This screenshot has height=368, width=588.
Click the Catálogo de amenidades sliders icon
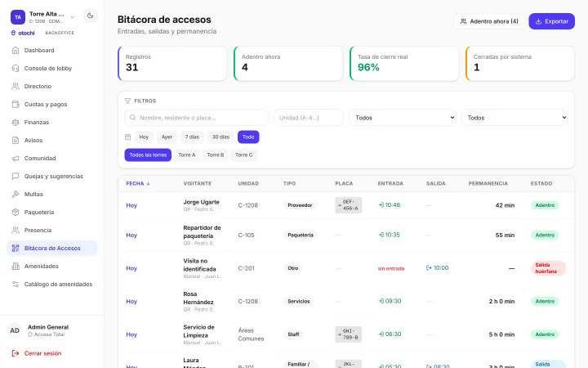(x=16, y=285)
